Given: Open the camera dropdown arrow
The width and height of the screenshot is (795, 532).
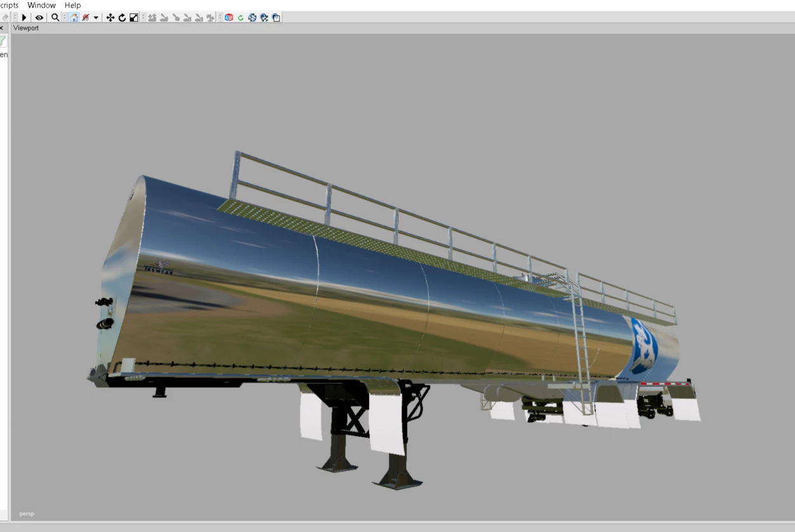Looking at the screenshot, I should click(x=97, y=17).
